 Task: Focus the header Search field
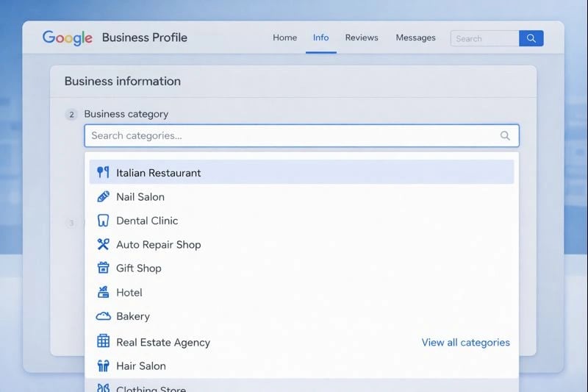pyautogui.click(x=485, y=38)
